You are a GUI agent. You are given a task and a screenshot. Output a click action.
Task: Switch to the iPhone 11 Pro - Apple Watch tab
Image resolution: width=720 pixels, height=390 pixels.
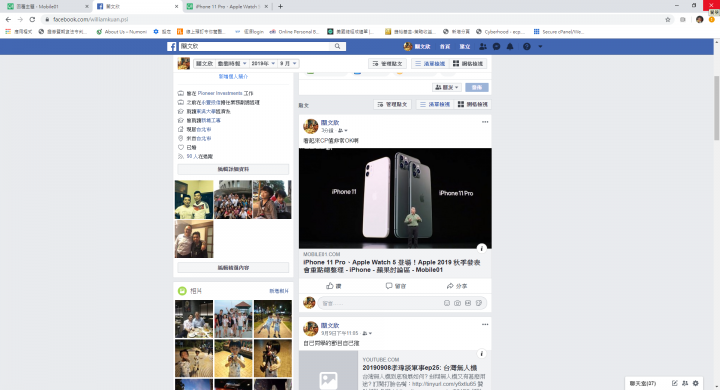227,6
